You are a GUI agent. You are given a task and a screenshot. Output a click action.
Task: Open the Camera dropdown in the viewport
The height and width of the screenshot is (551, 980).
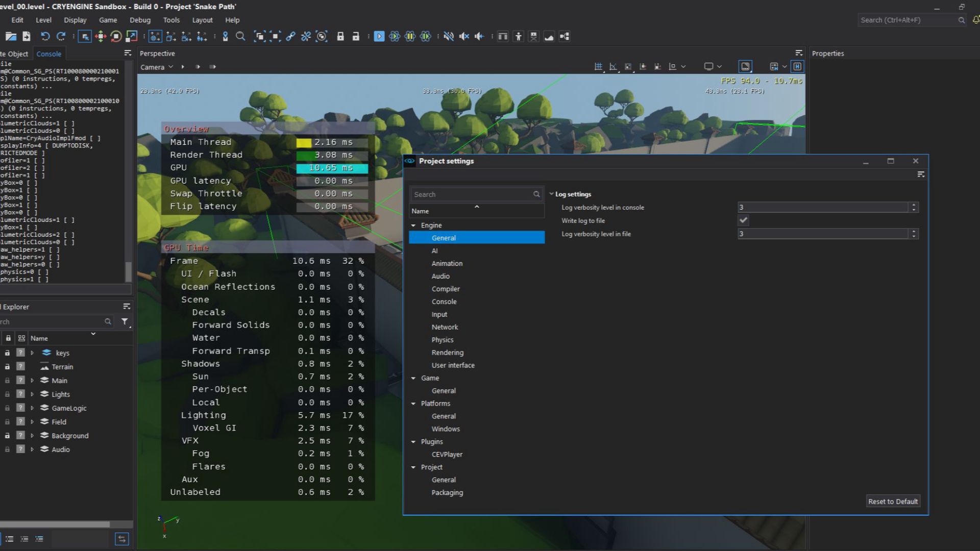click(x=157, y=67)
